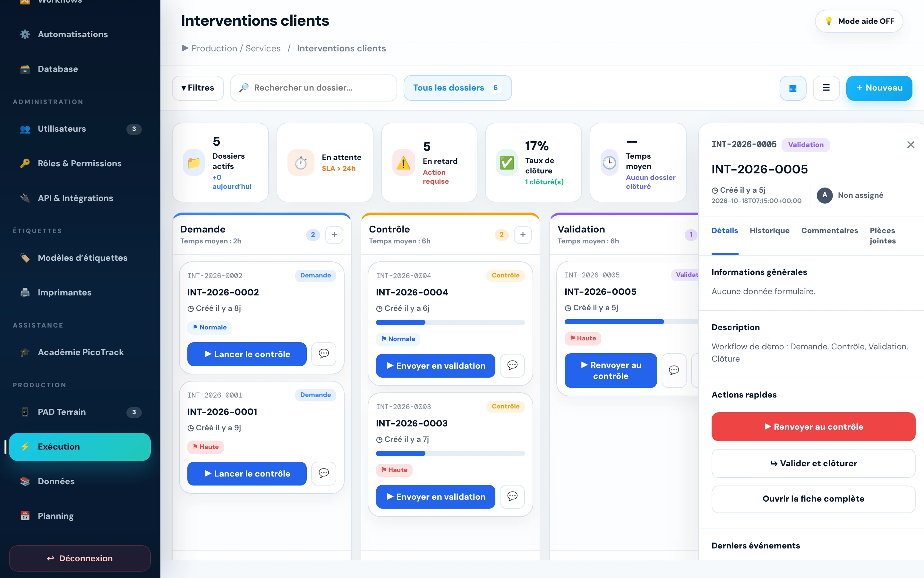Select Tous les dossiers filter chip
The height and width of the screenshot is (578, 924).
click(x=457, y=88)
